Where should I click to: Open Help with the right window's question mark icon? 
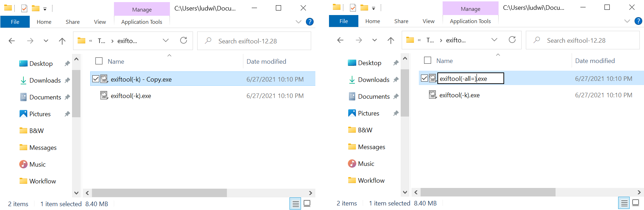pos(638,21)
